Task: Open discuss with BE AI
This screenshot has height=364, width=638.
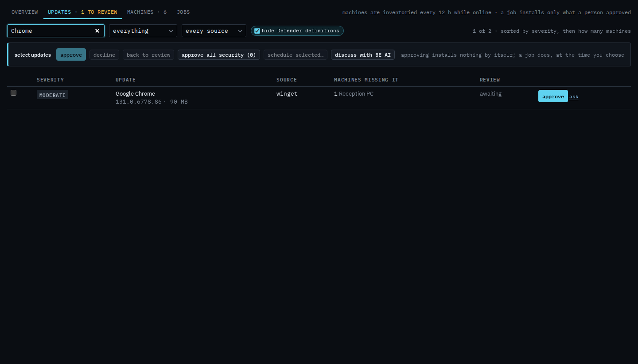Action: (x=363, y=55)
